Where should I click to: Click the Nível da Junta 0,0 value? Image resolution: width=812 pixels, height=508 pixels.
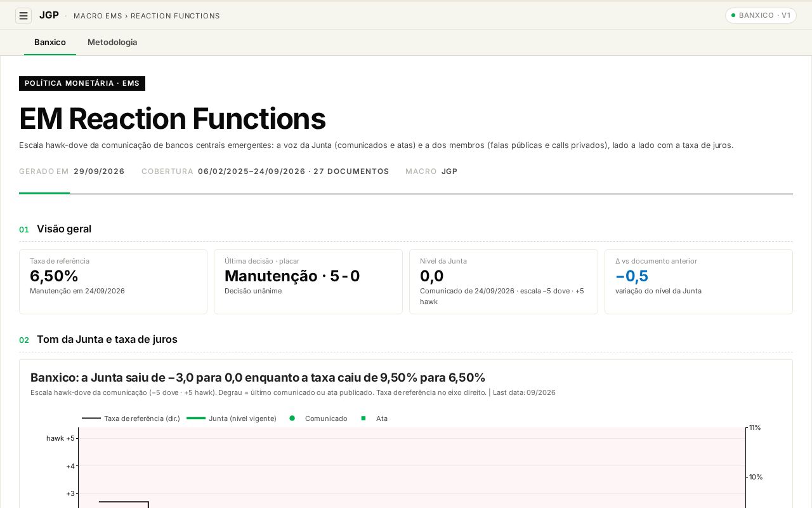(432, 276)
